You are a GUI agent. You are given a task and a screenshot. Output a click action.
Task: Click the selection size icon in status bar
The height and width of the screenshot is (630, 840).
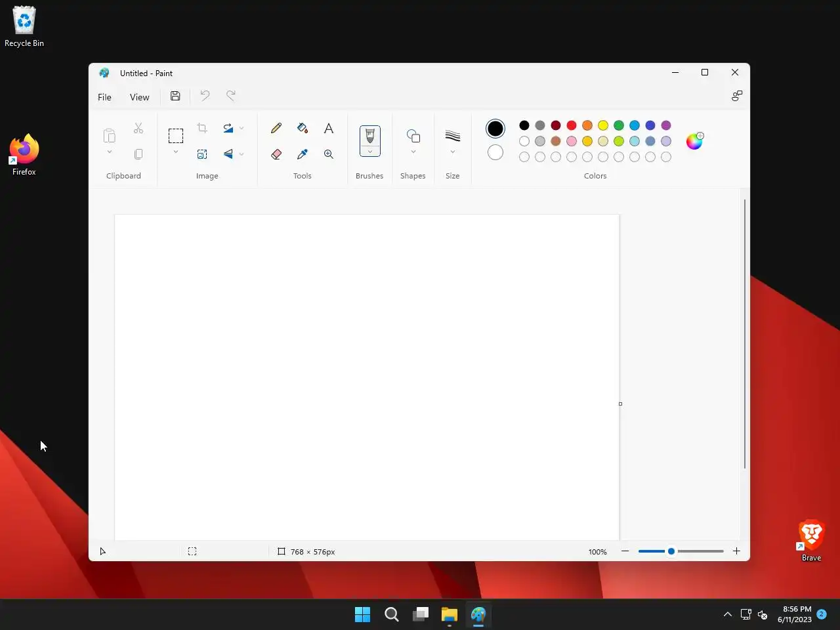[192, 551]
